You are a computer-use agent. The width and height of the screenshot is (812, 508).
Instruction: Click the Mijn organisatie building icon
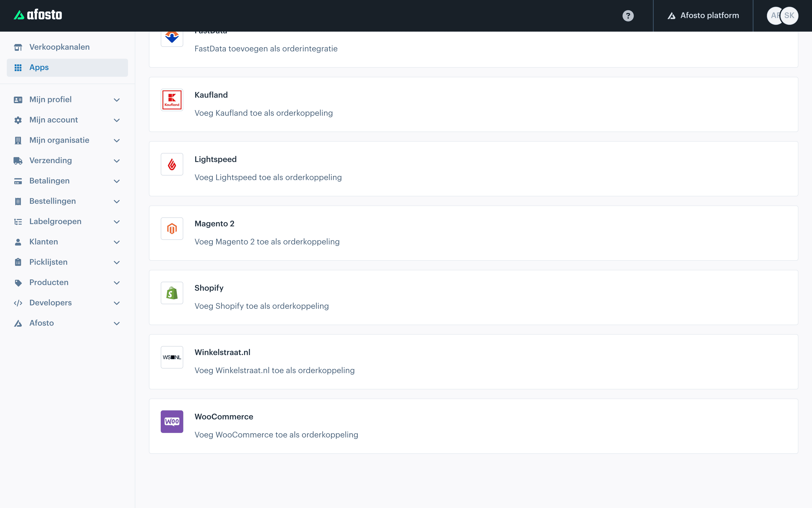(18, 140)
